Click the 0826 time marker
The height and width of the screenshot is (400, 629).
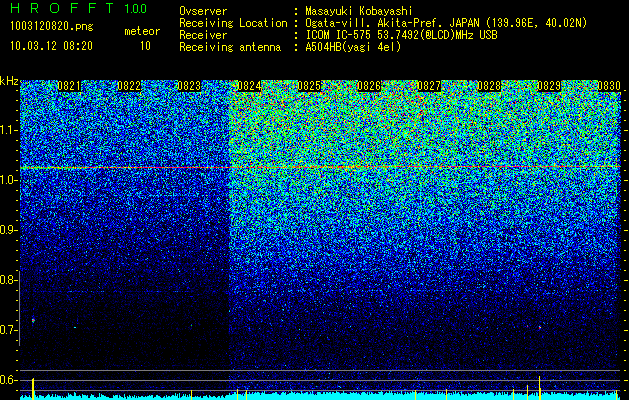click(369, 86)
